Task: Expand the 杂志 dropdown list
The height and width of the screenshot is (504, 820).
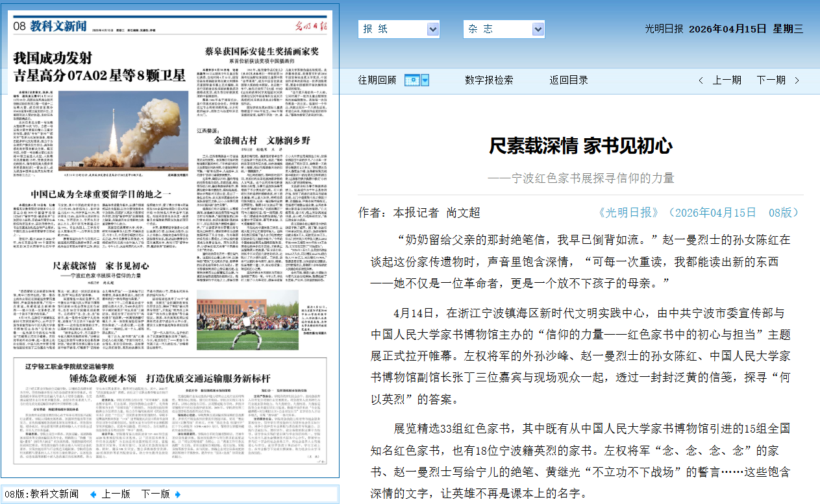Action: pos(538,29)
